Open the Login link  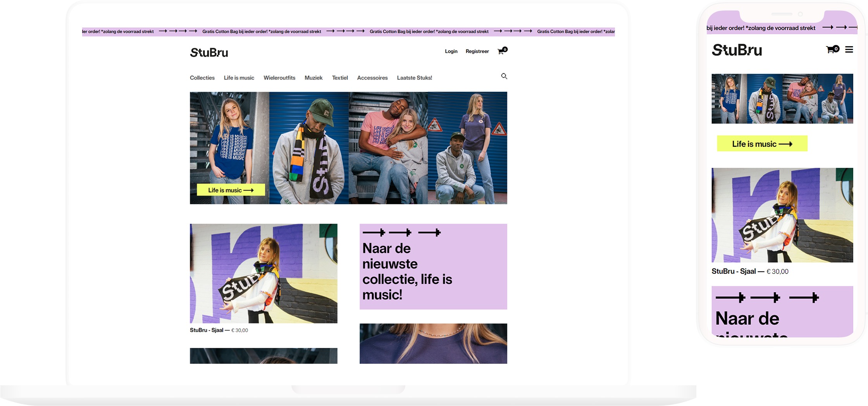[451, 51]
